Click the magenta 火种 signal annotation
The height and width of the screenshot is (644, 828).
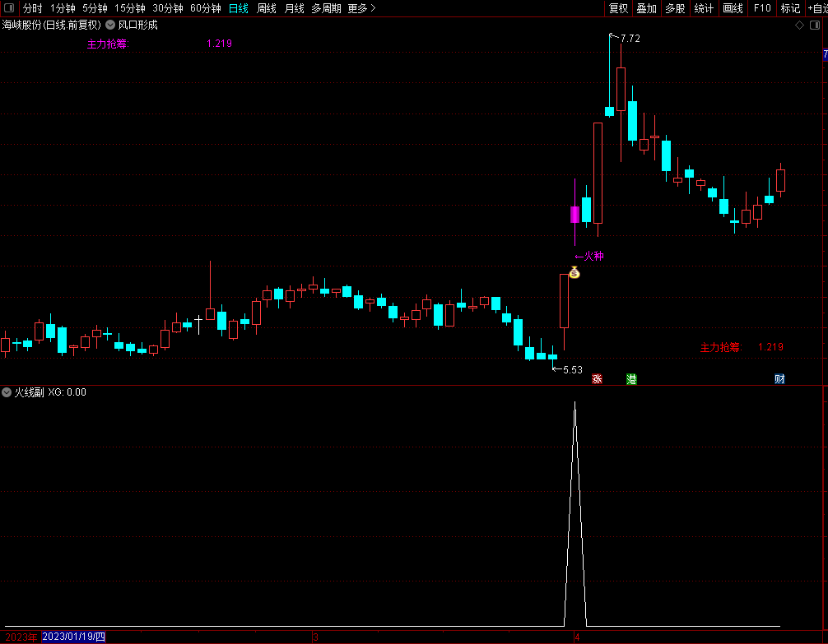pyautogui.click(x=589, y=256)
